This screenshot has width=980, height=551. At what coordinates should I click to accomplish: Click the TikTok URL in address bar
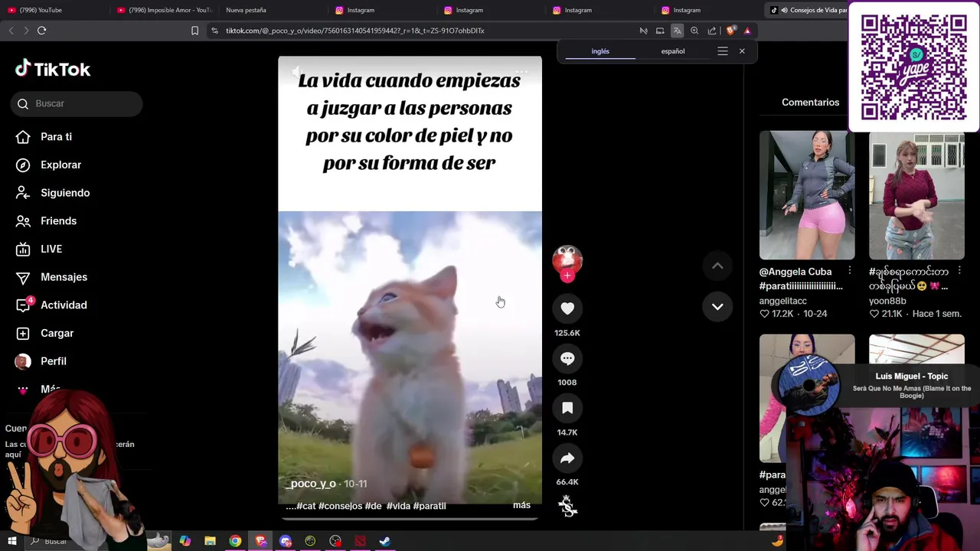(x=355, y=31)
